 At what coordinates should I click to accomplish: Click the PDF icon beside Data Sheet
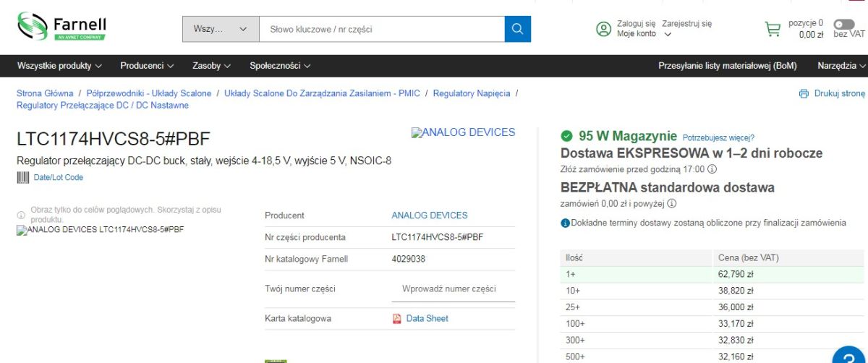397,319
